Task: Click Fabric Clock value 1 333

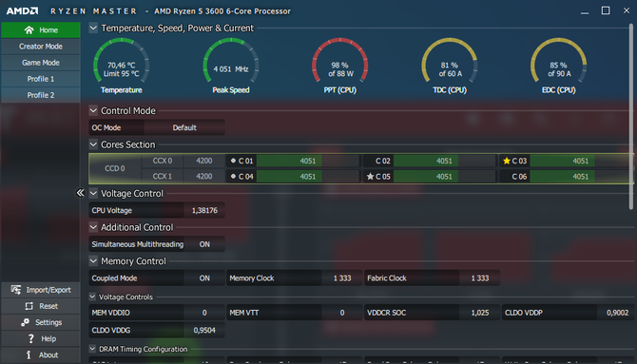Action: coord(480,278)
